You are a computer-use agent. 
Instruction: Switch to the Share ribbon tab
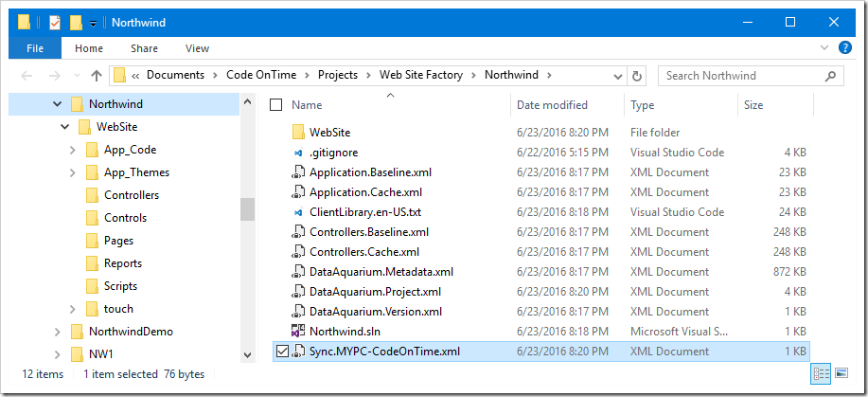point(144,48)
